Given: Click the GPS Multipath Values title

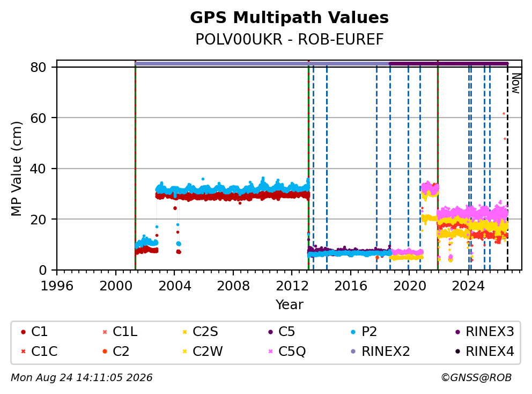Looking at the screenshot, I should [289, 17].
